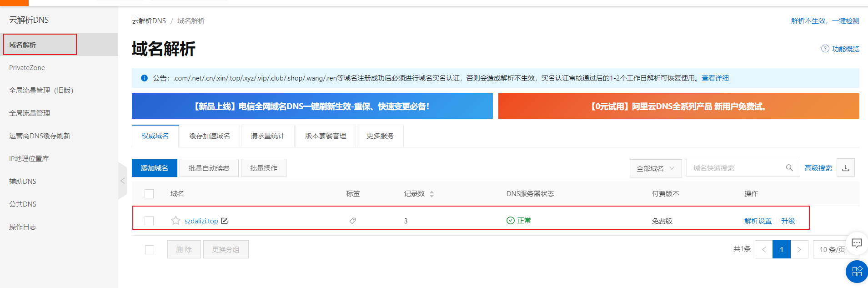Viewport: 868px width, 288px height.
Task: Switch to the 请求量统计 tab
Action: coord(268,136)
